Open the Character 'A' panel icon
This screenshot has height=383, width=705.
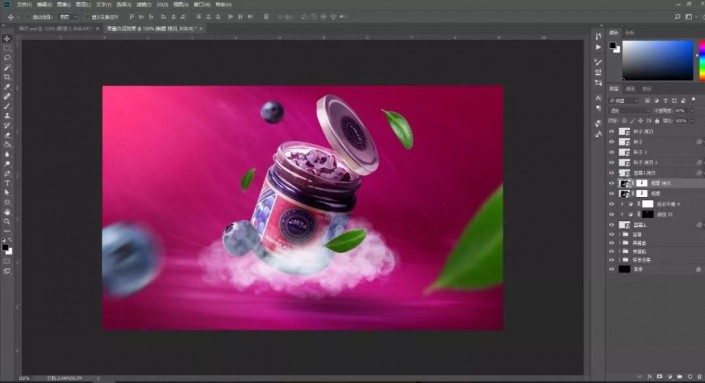coord(598,98)
